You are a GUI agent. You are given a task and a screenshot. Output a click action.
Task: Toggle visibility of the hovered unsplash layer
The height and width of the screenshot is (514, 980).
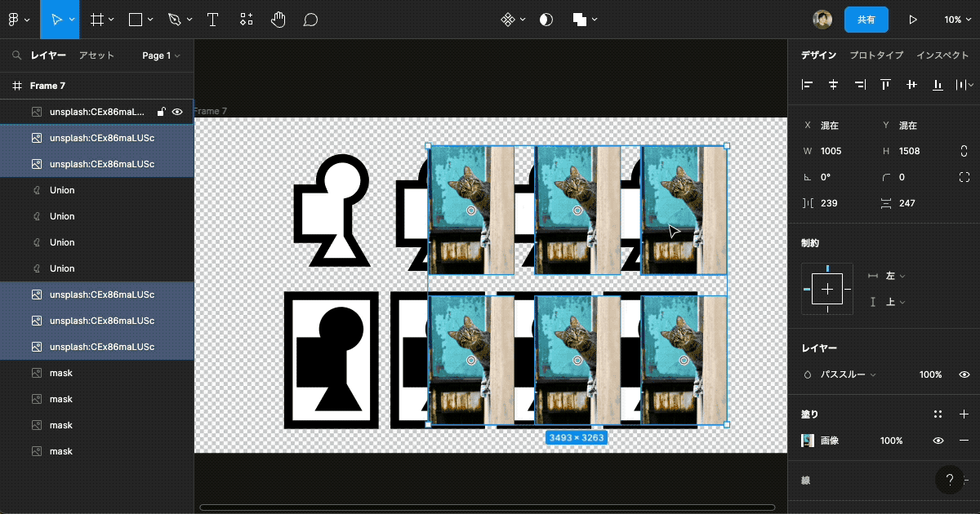177,112
